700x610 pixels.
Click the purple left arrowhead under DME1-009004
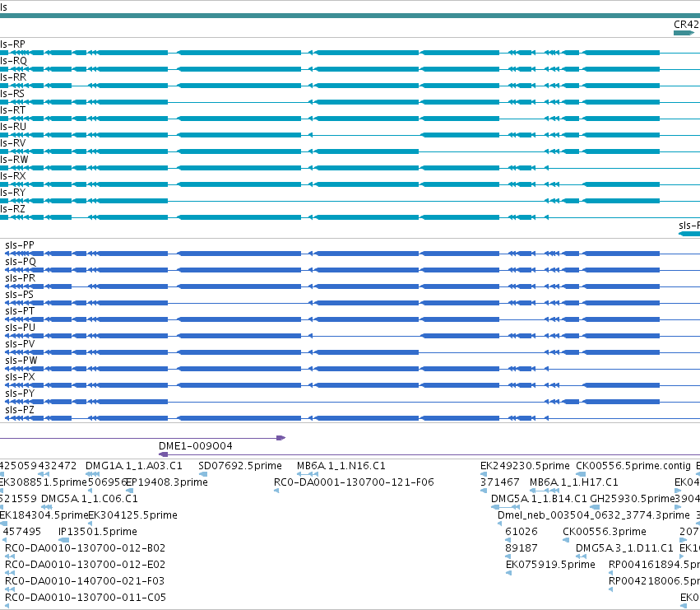pos(164,454)
